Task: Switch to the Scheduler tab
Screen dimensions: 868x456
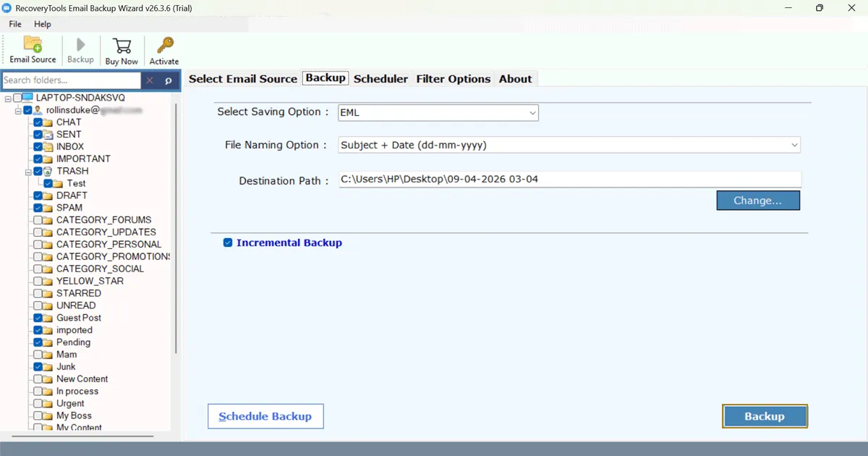Action: 380,79
